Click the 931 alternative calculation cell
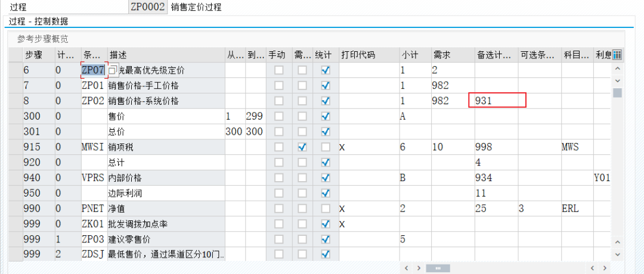Screen dimensions: 644x274 point(497,101)
